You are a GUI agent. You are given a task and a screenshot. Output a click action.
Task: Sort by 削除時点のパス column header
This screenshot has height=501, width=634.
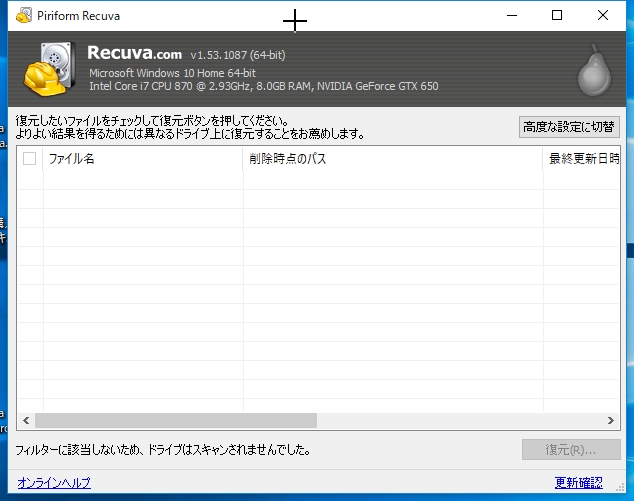[x=393, y=159]
